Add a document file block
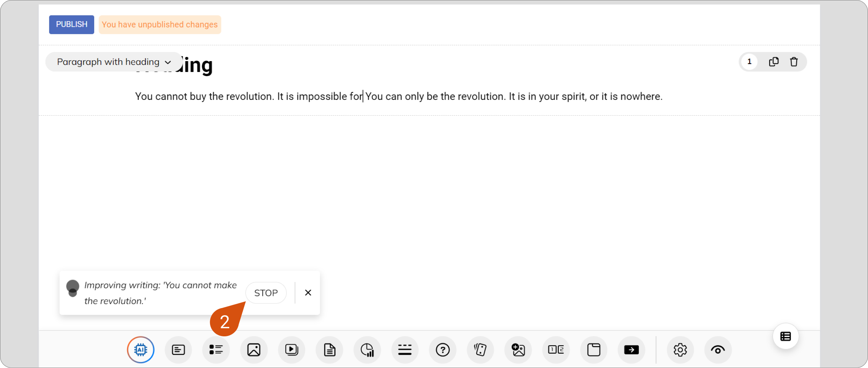 [x=330, y=350]
